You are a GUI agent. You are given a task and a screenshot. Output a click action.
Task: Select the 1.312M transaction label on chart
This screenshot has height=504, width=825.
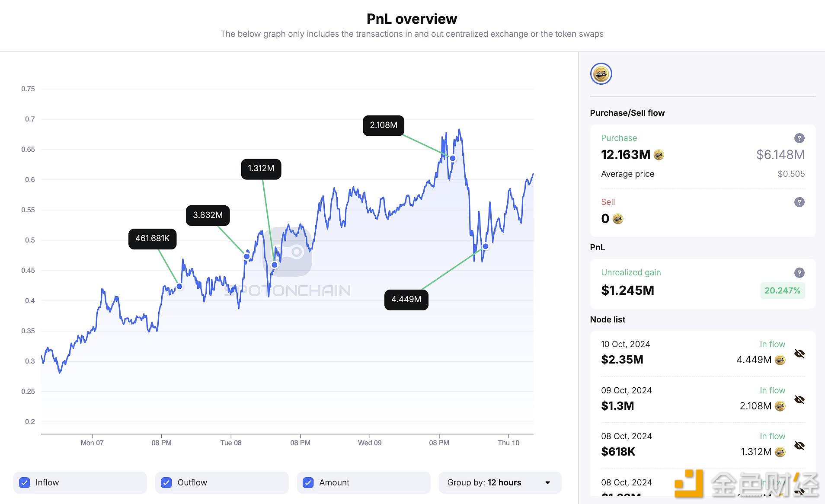261,169
